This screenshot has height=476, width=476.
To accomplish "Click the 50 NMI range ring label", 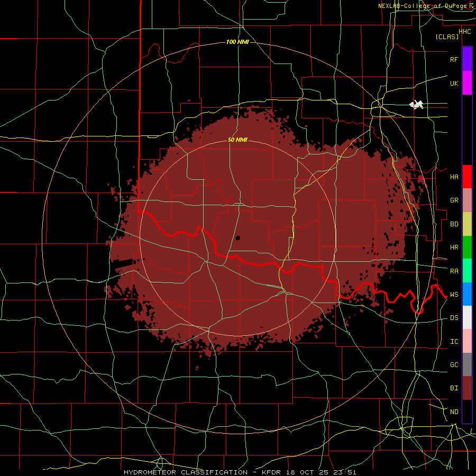I will [237, 140].
